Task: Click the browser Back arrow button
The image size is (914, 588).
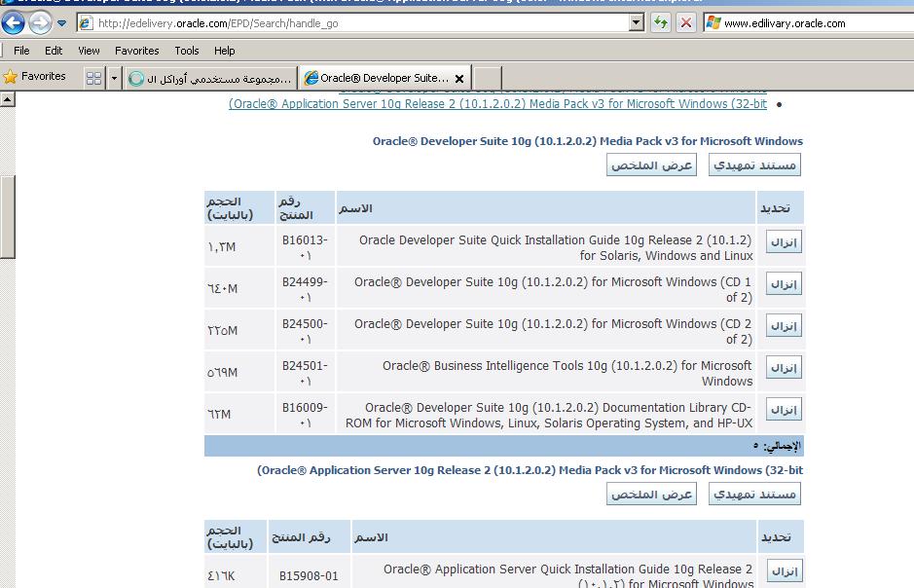Action: pyautogui.click(x=13, y=22)
